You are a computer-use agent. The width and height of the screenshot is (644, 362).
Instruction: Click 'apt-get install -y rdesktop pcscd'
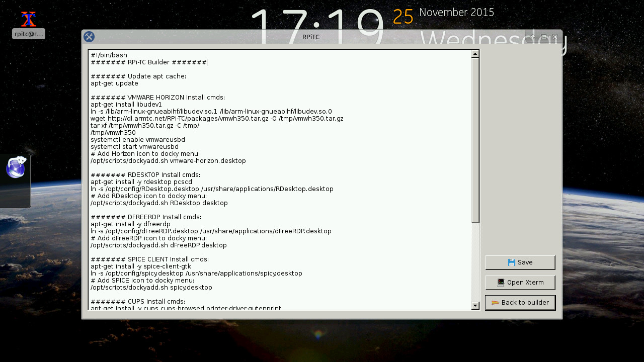click(141, 182)
